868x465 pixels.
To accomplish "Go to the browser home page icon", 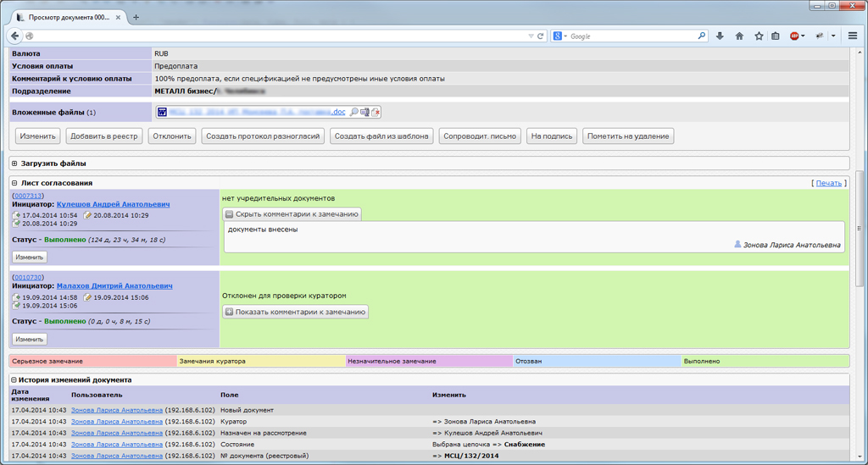I will pyautogui.click(x=739, y=36).
